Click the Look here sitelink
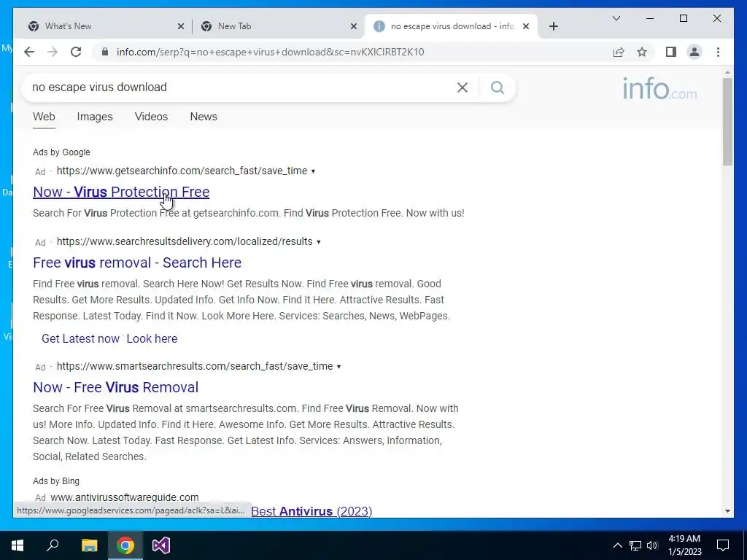Image resolution: width=747 pixels, height=560 pixels. (x=152, y=338)
